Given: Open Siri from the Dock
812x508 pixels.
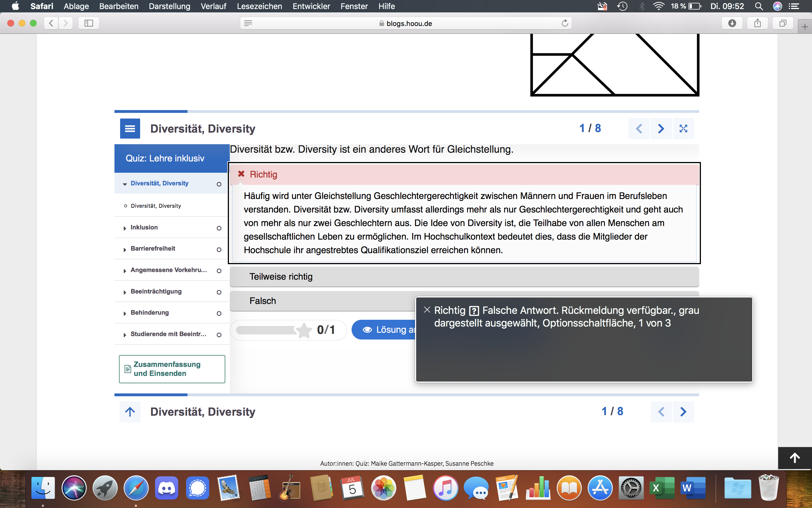Looking at the screenshot, I should pos(74,488).
